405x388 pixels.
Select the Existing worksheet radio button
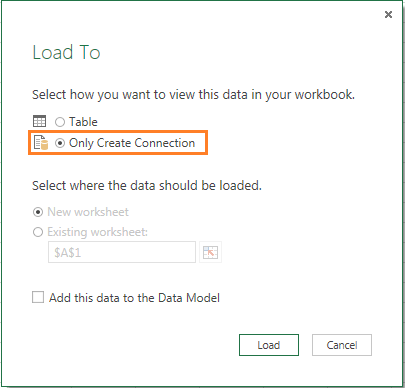(x=38, y=232)
